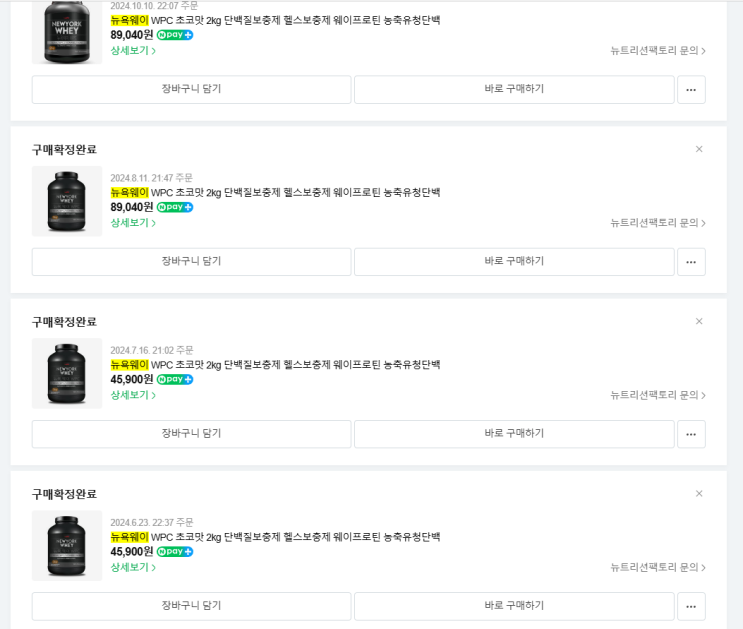The height and width of the screenshot is (629, 743).
Task: Open more options for 2024.8.11 order
Action: tap(691, 262)
